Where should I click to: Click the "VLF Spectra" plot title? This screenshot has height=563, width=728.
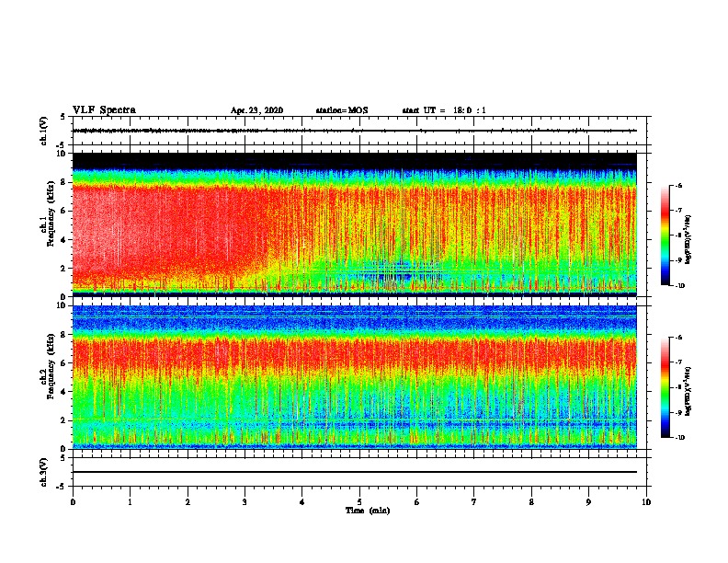point(104,110)
